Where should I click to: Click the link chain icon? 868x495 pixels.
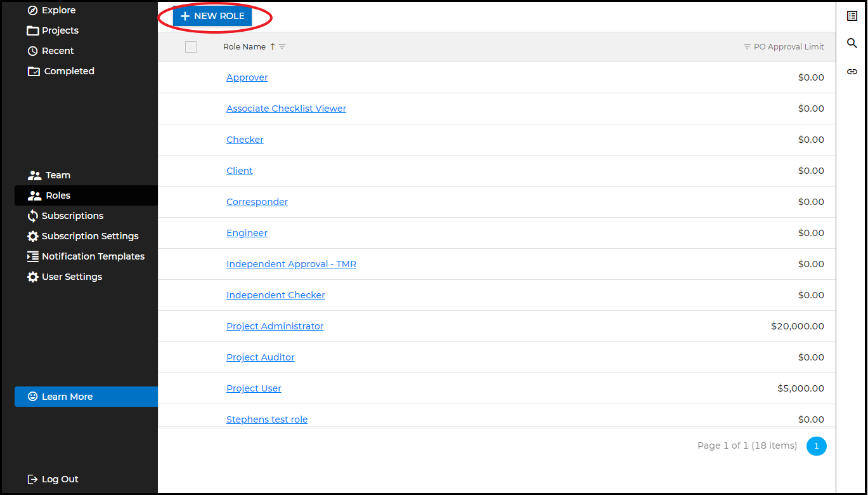point(852,72)
